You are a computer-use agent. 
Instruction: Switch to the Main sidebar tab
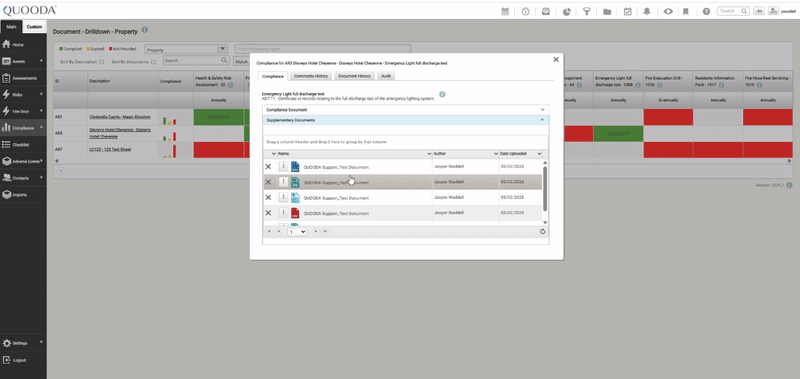tap(11, 27)
